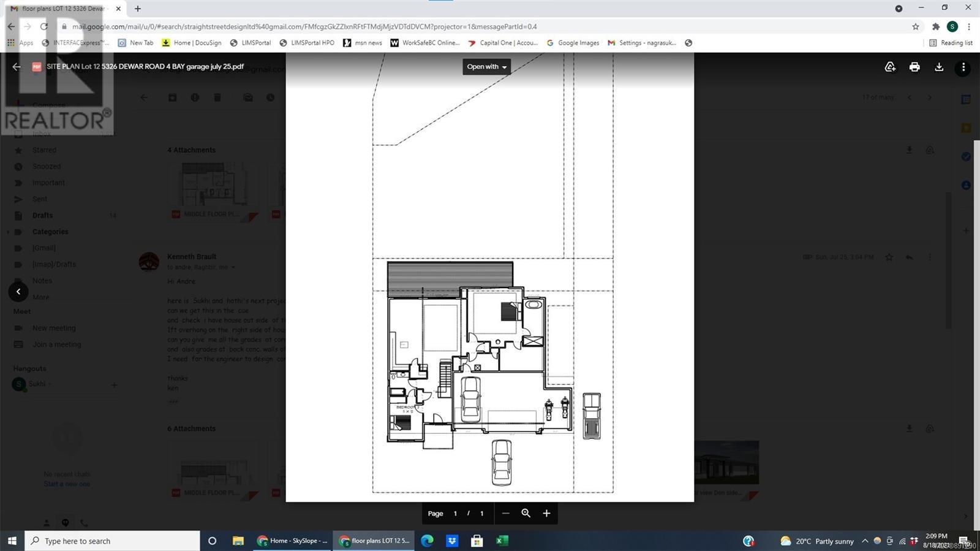Add PDF to Google Drive
This screenshot has height=551, width=980.
pyautogui.click(x=890, y=67)
